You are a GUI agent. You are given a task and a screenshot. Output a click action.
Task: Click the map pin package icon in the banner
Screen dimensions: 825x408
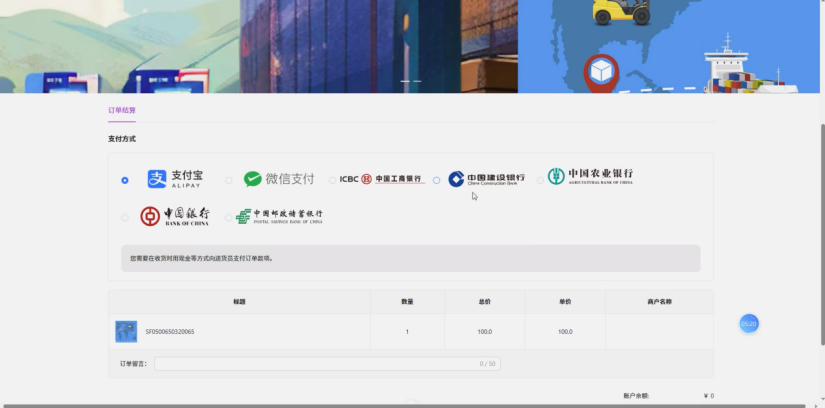pyautogui.click(x=601, y=73)
